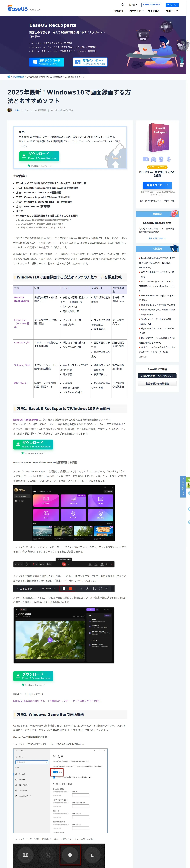Open 今すぐ！（初心者・経験者向け） article
This screenshot has width=190, height=868.
[157, 352]
